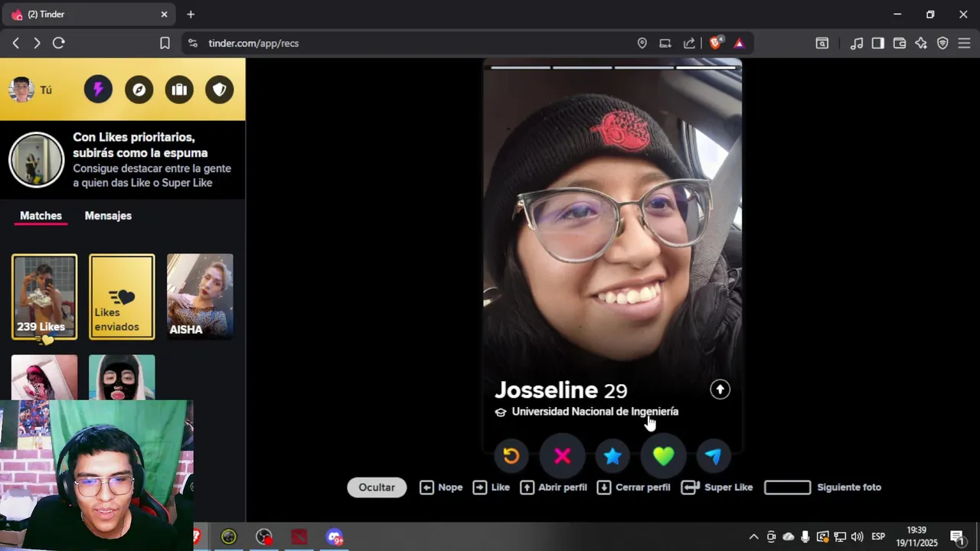Jump to the first photo indicator segment
The height and width of the screenshot is (551, 980).
pos(520,67)
